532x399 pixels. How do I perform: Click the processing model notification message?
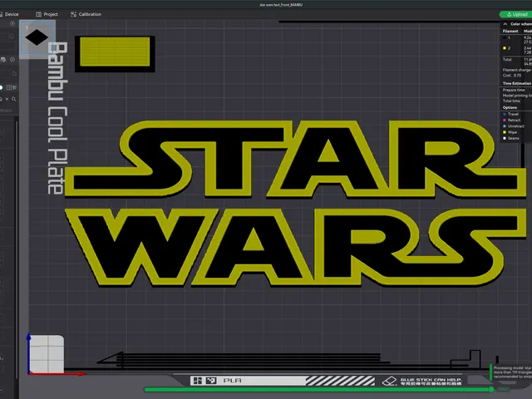[512, 372]
